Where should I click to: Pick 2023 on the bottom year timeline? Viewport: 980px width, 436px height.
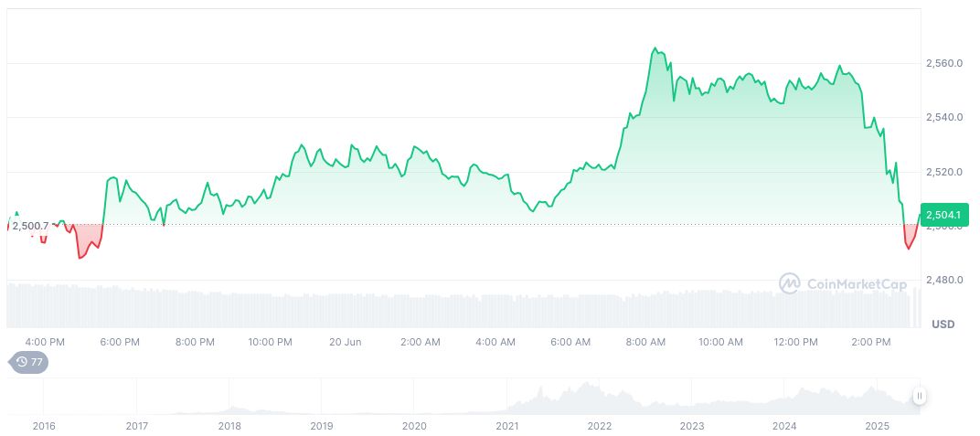(692, 426)
